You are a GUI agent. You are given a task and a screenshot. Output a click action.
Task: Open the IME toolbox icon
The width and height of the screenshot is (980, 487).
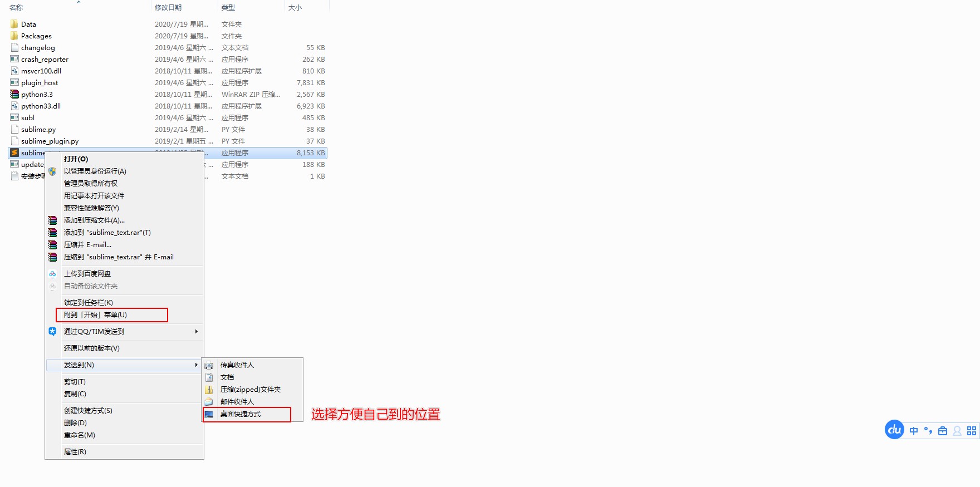pos(943,431)
